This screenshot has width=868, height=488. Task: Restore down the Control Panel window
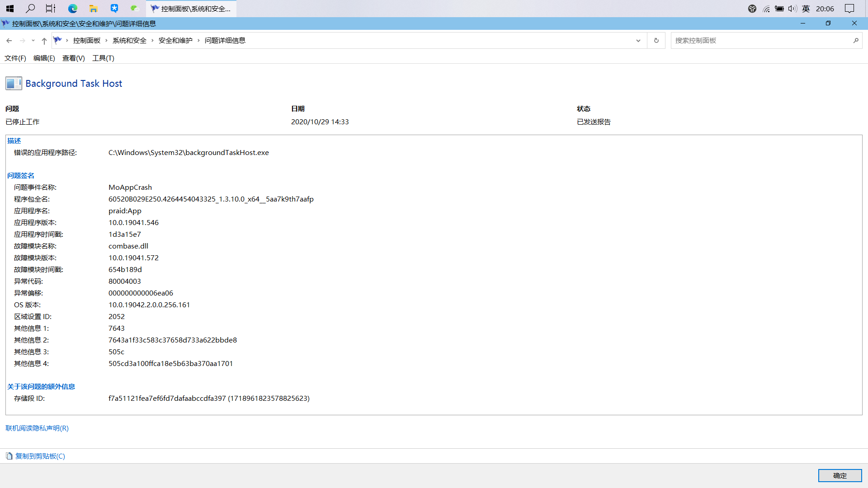coord(828,23)
